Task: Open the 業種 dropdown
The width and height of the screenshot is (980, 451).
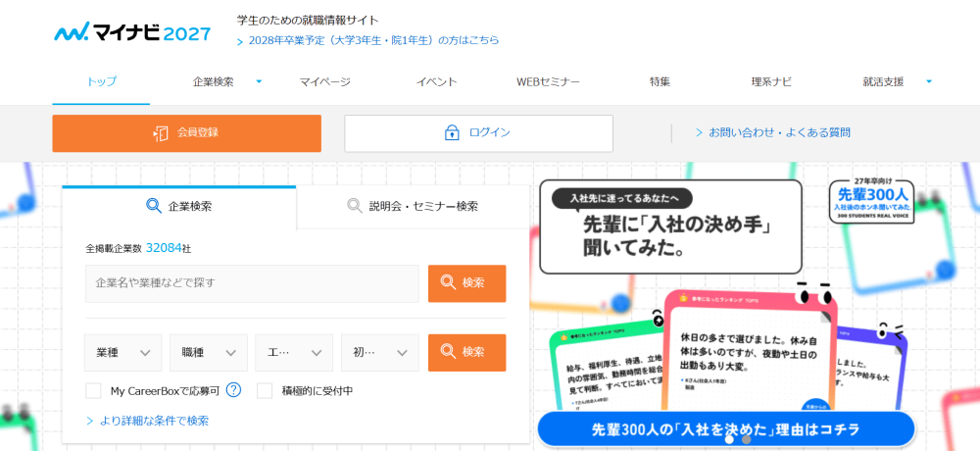Action: 123,353
